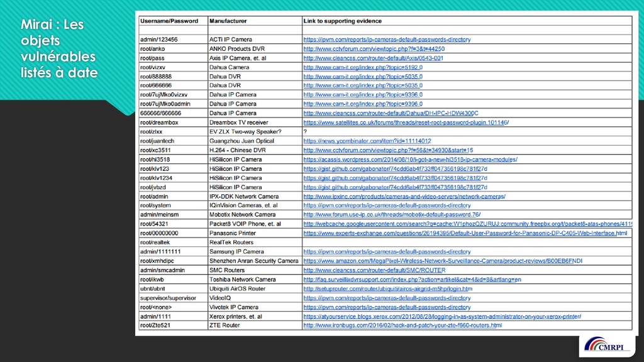Select the root/hi3518 cell
The image size is (644, 362).
click(174, 159)
